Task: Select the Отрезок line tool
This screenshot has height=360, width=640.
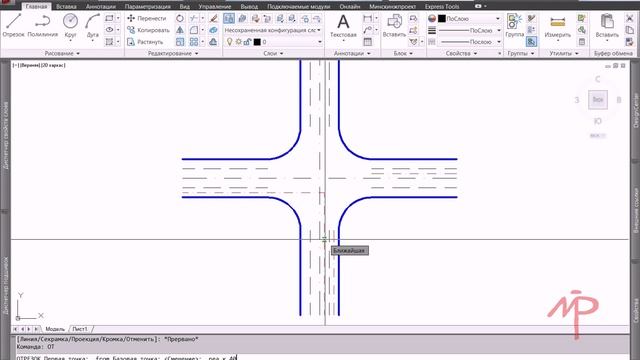Action: tap(13, 25)
